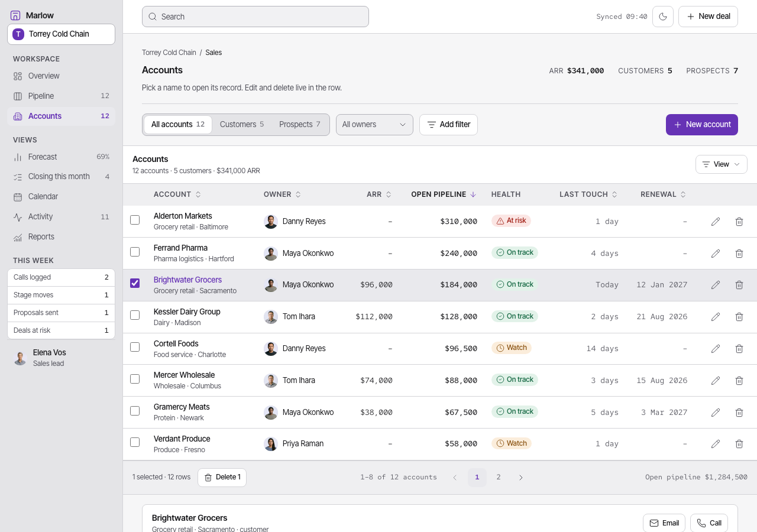Screen dimensions: 757x532
Task: Switch to Prospects tab
Action: coord(300,125)
